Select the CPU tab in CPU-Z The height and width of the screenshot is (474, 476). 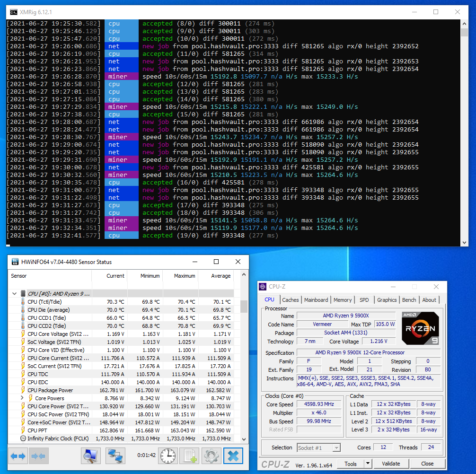269,299
